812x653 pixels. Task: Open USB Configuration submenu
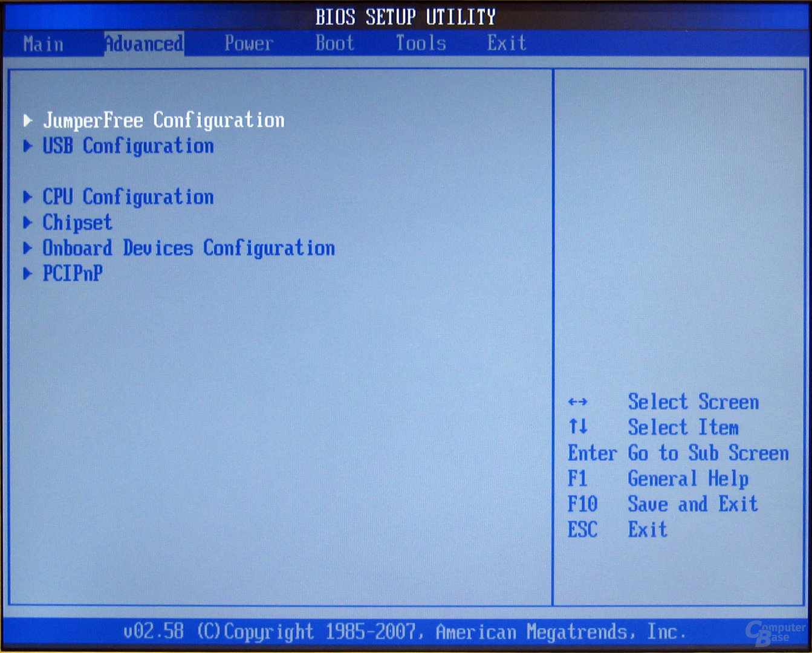128,146
